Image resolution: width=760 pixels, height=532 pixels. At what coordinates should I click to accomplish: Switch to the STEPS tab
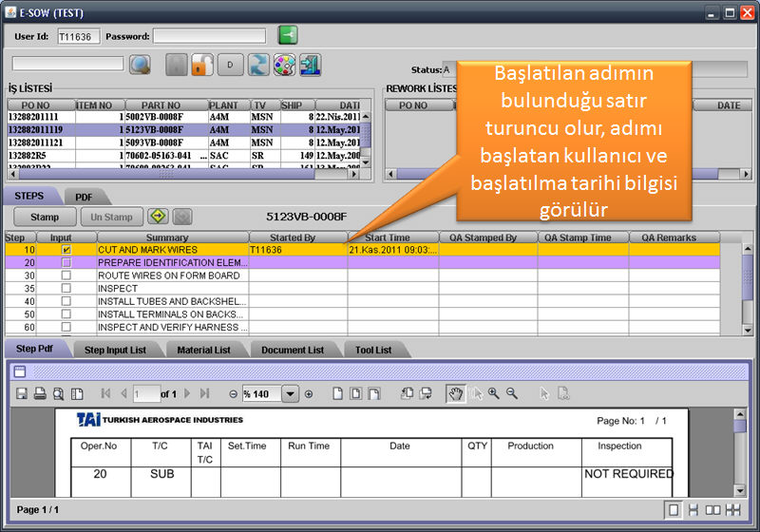pos(29,196)
